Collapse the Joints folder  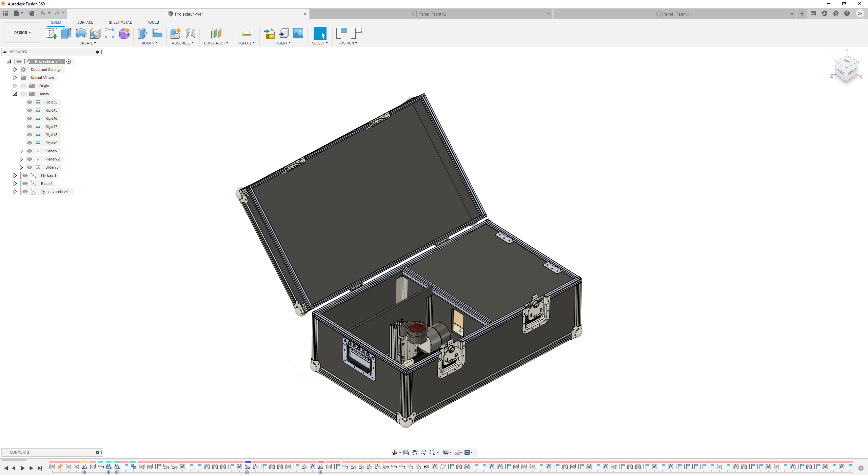click(15, 94)
